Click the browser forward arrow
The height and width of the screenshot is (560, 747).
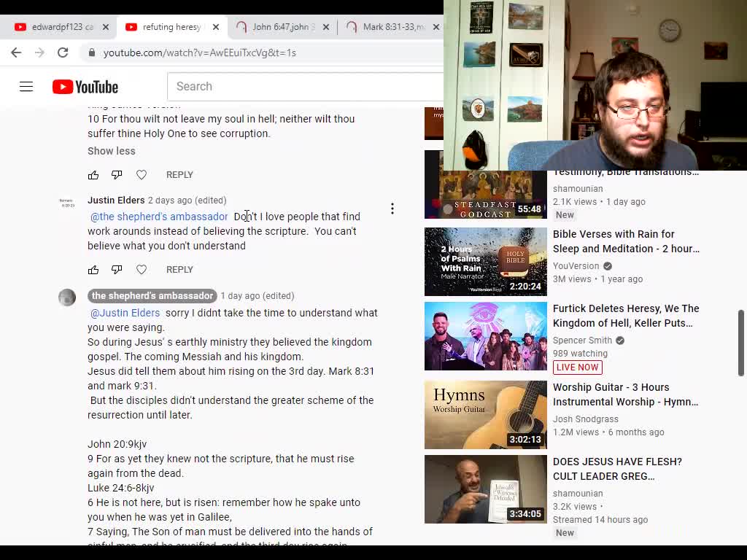tap(39, 52)
